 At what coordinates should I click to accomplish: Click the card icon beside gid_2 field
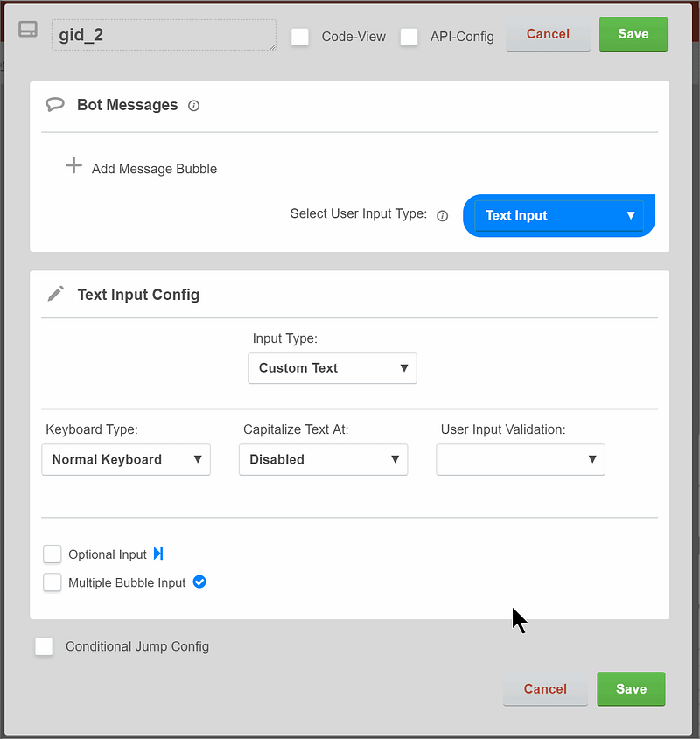tap(28, 29)
